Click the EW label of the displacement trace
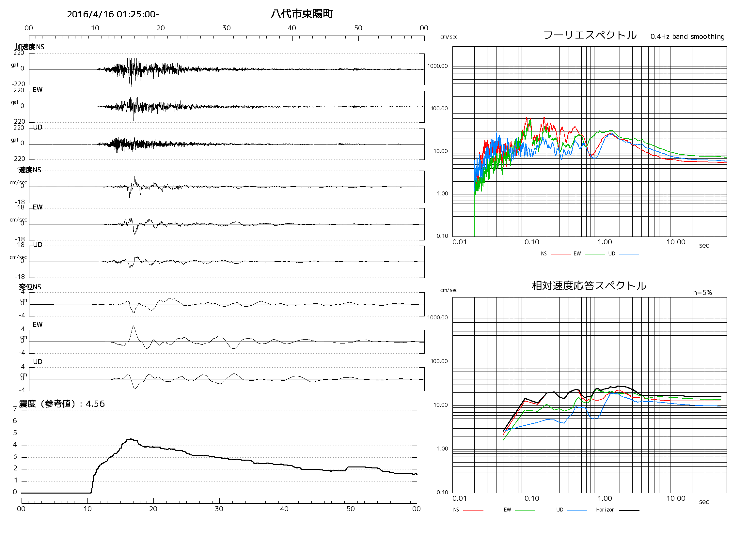Viewport: 756px width, 534px height. (x=38, y=325)
